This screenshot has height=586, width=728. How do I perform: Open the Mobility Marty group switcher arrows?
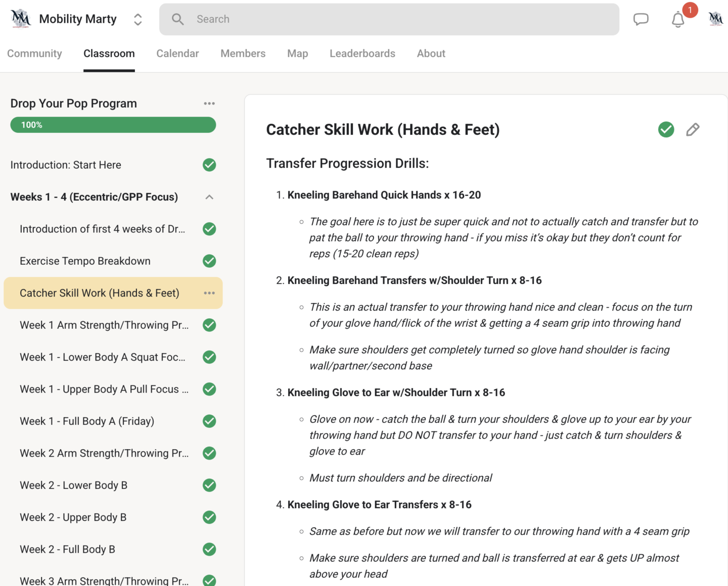(x=138, y=19)
